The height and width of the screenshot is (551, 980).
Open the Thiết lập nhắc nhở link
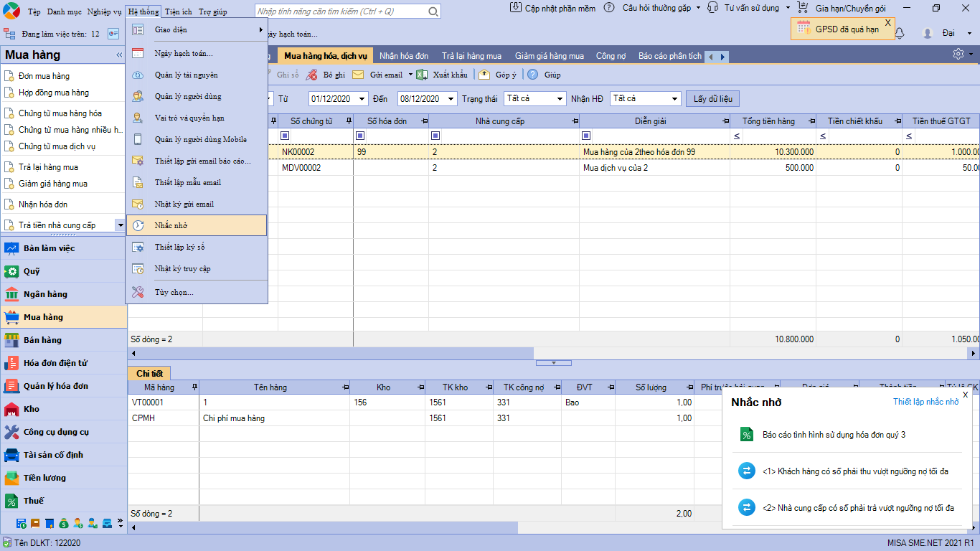click(x=925, y=402)
